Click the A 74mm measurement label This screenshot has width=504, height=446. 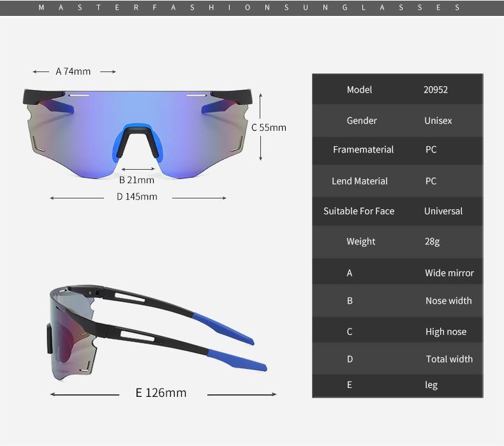(73, 71)
